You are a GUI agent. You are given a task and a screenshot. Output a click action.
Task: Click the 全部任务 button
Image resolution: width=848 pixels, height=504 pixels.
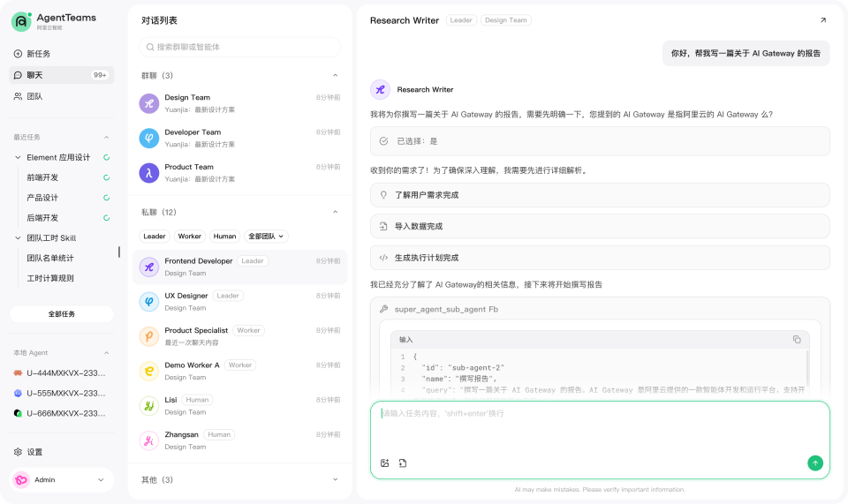(62, 314)
